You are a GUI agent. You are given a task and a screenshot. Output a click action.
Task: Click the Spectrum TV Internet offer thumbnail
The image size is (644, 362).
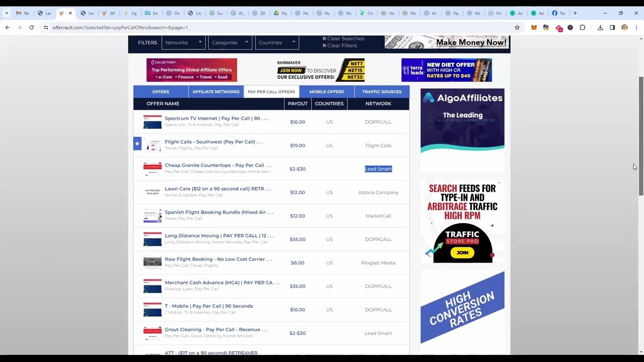tap(152, 122)
